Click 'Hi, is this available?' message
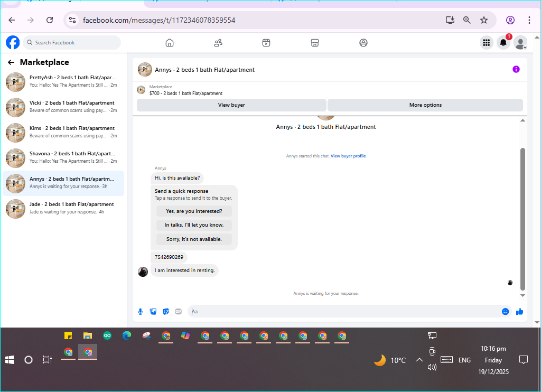This screenshot has height=392, width=541. 178,178
